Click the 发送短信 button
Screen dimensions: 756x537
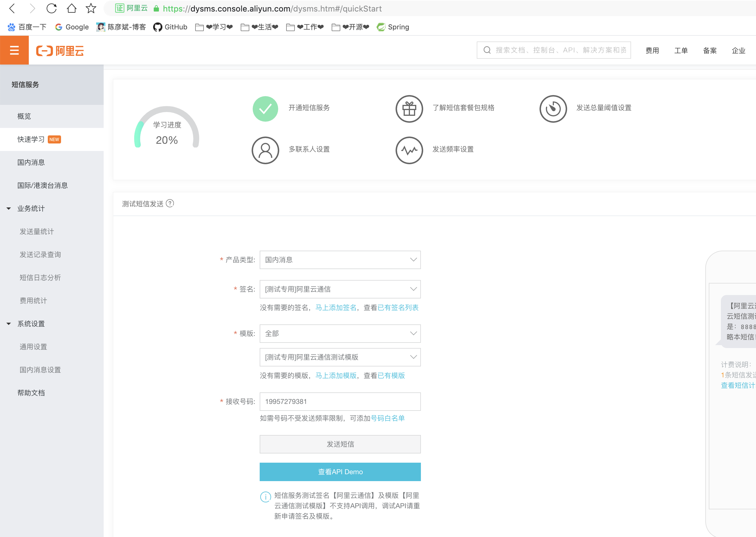(x=340, y=444)
